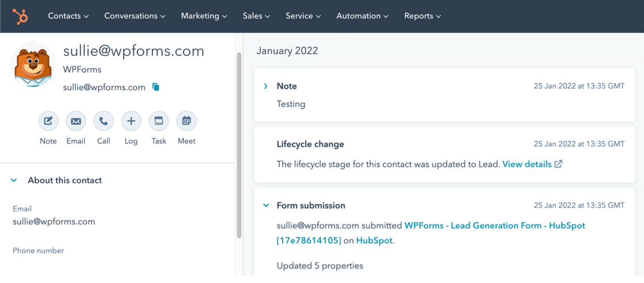Click the Note pencil icon button
This screenshot has width=644, height=283.
point(48,121)
